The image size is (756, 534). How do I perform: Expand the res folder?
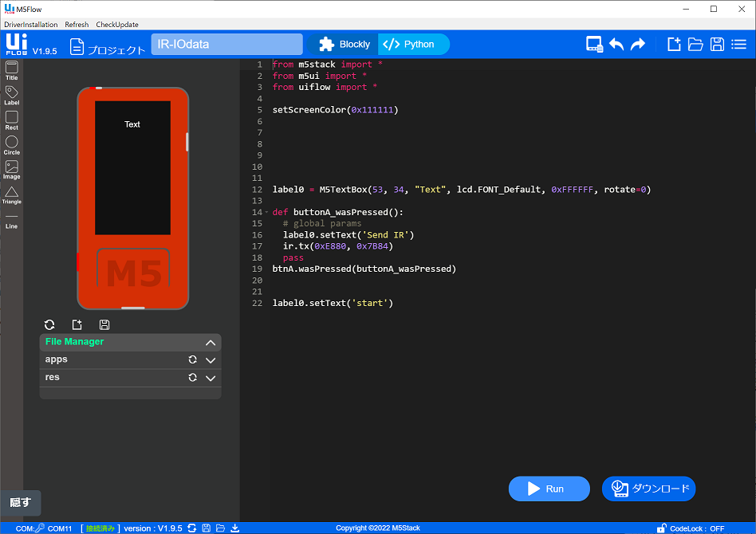(211, 378)
